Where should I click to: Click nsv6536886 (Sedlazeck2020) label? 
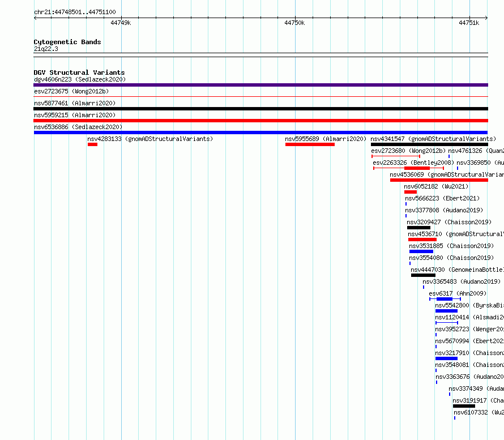pyautogui.click(x=78, y=127)
